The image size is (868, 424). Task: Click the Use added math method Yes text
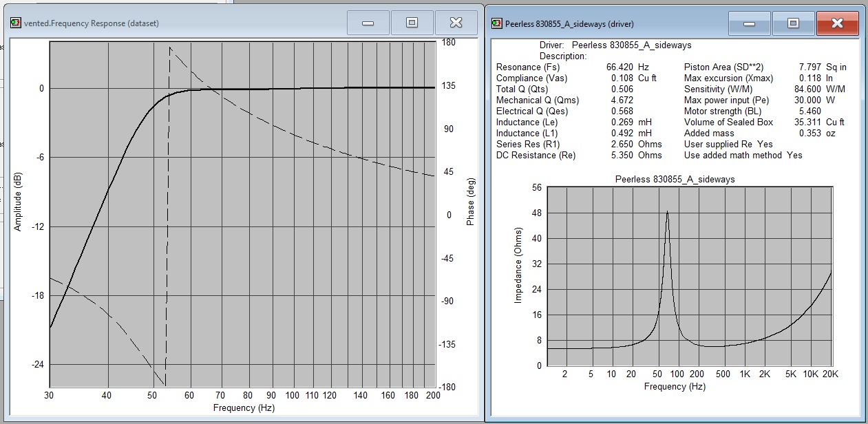tap(743, 156)
